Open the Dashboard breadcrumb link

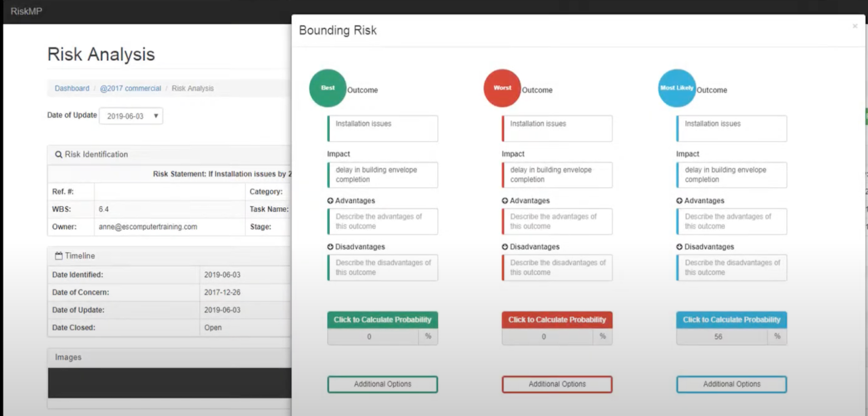point(71,88)
